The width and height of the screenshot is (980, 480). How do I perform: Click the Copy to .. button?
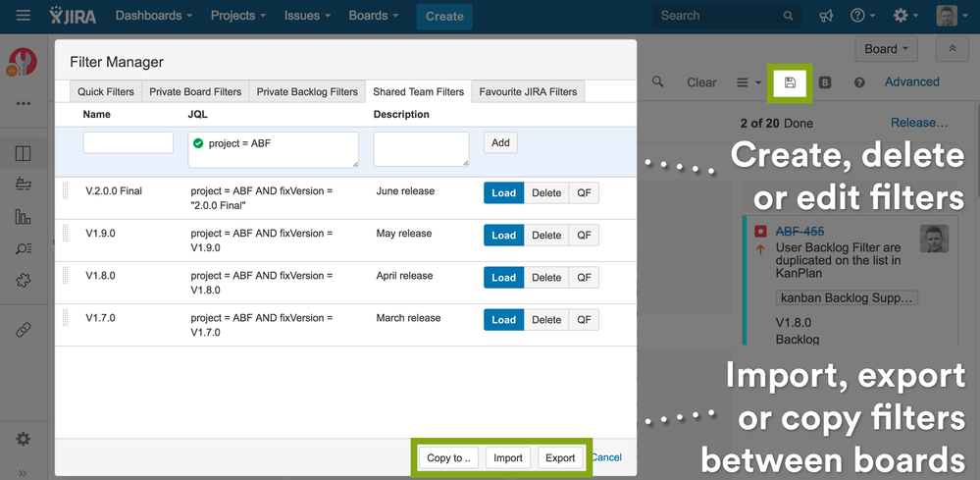[x=448, y=458]
